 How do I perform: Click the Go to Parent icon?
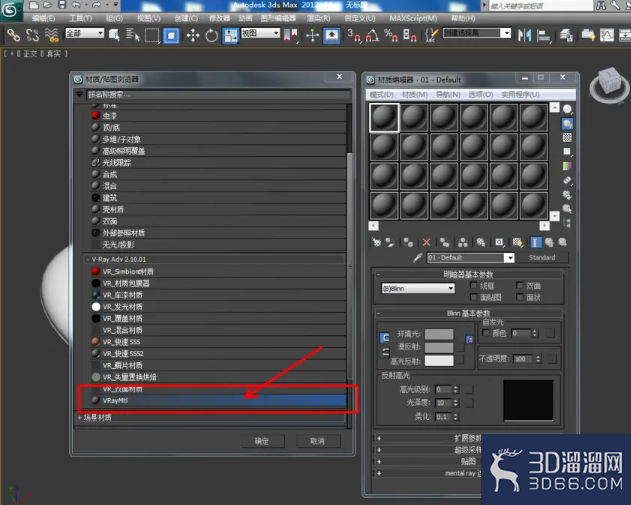[x=549, y=242]
